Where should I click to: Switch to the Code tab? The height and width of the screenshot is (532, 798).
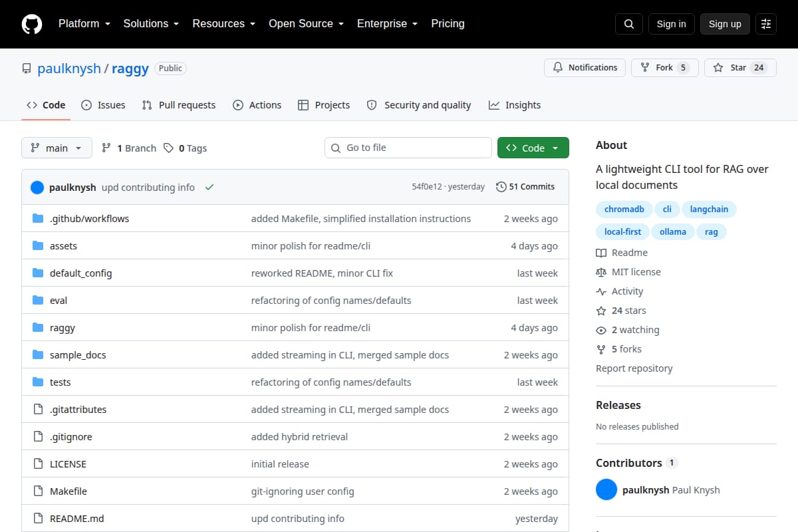coord(46,105)
